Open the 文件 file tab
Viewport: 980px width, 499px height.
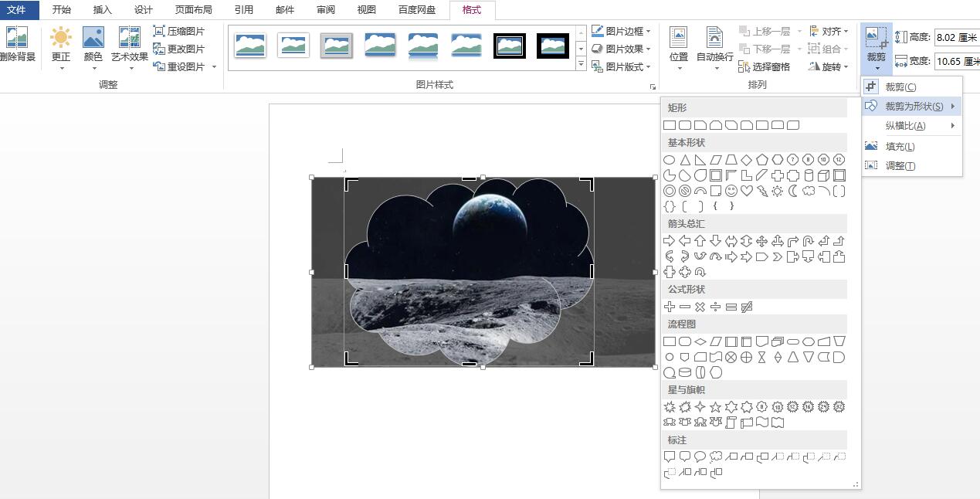(x=19, y=10)
